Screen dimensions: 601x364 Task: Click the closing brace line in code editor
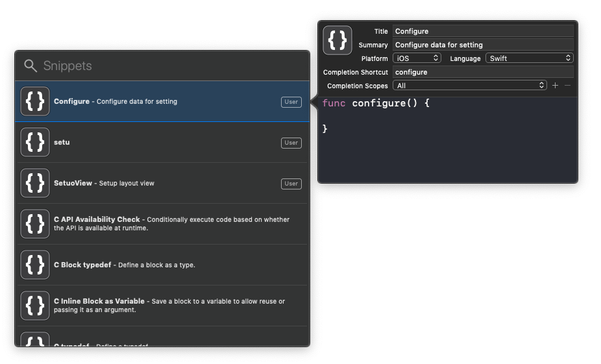click(x=325, y=128)
